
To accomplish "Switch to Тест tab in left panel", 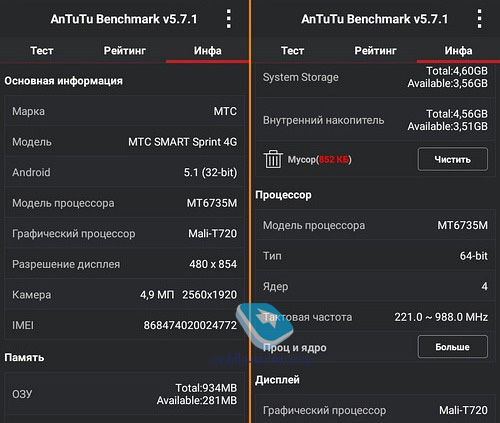I will point(42,51).
